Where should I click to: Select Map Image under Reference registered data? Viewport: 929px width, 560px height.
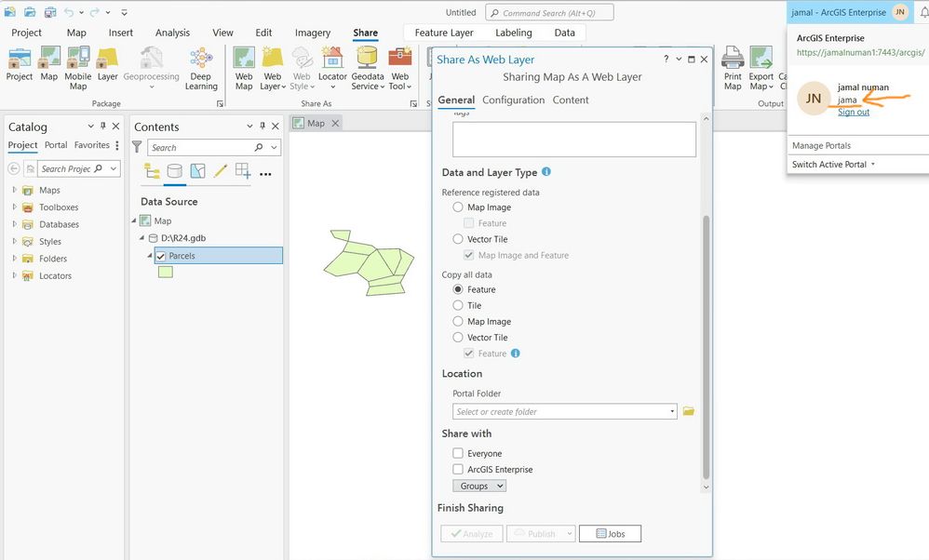pyautogui.click(x=458, y=207)
